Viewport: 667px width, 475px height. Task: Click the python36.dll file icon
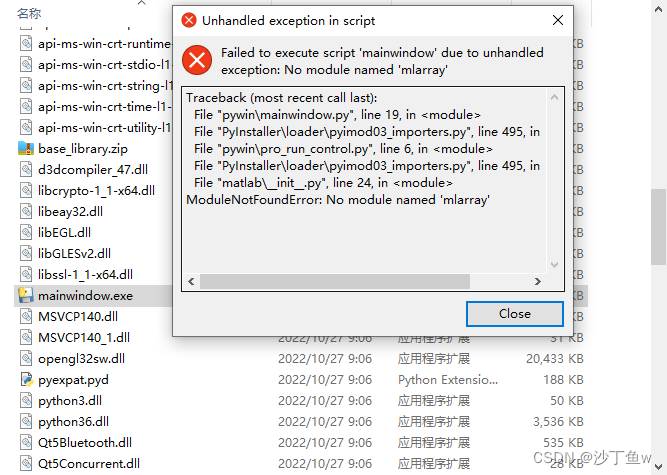[x=25, y=421]
